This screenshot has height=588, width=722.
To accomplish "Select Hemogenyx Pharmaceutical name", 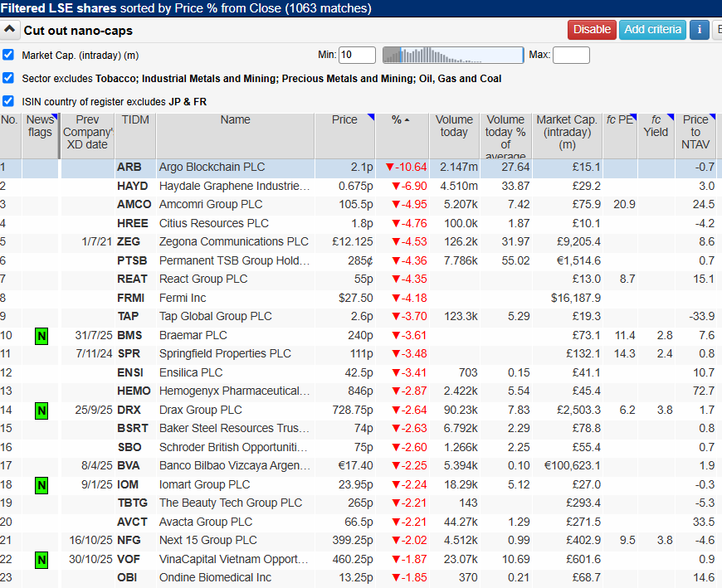I will pos(234,391).
